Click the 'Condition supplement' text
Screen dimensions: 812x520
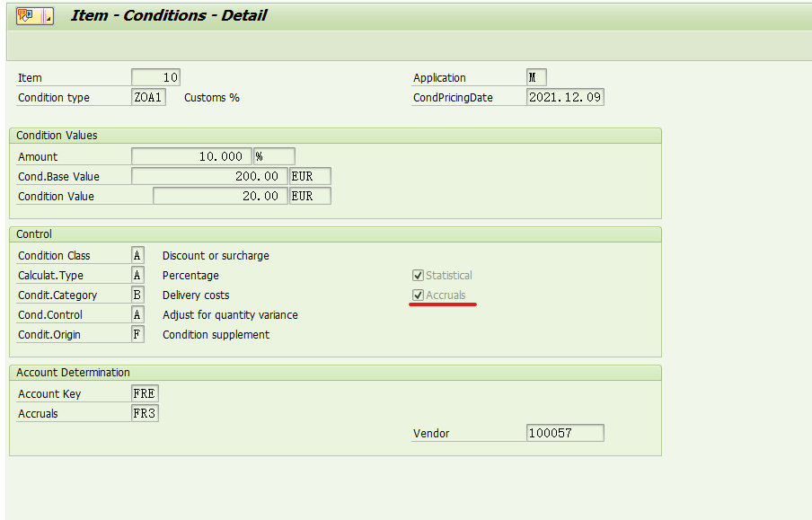click(x=216, y=335)
